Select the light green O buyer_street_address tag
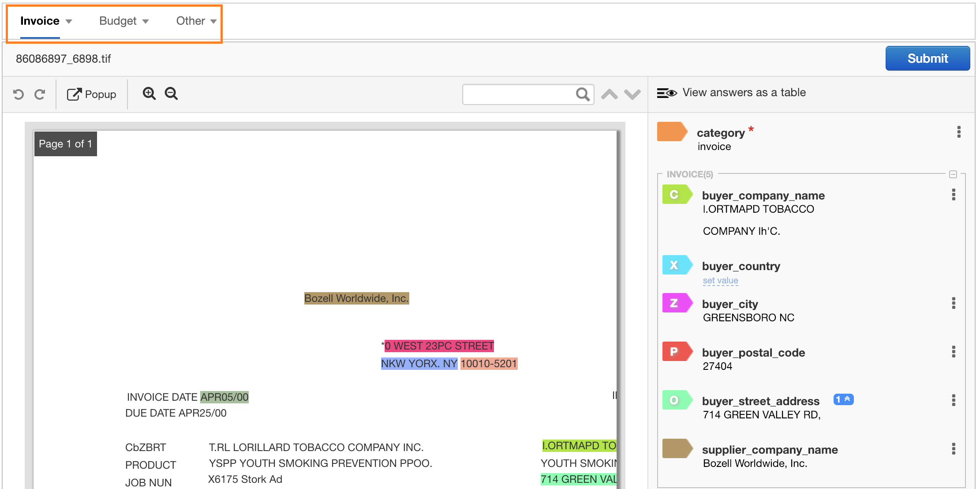Viewport: 980px width, 489px height. point(677,400)
